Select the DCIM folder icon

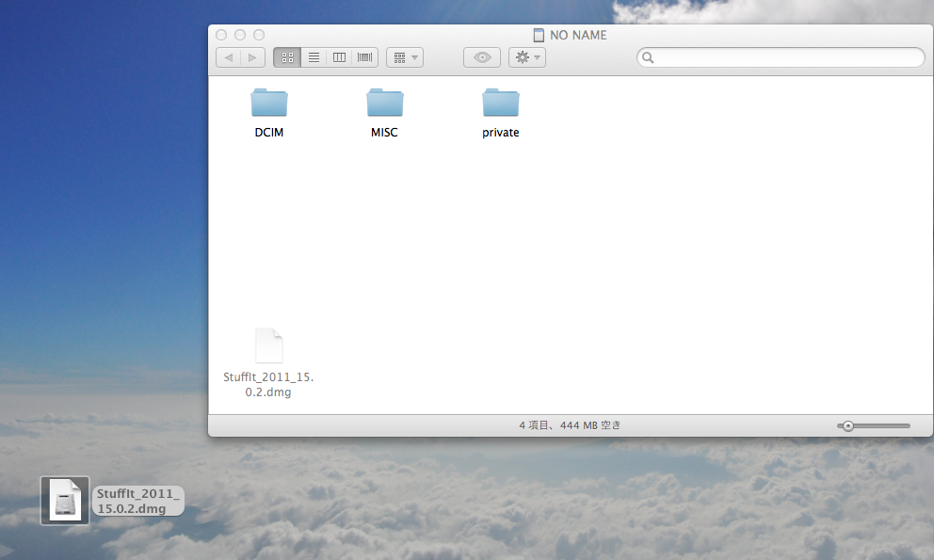[269, 103]
